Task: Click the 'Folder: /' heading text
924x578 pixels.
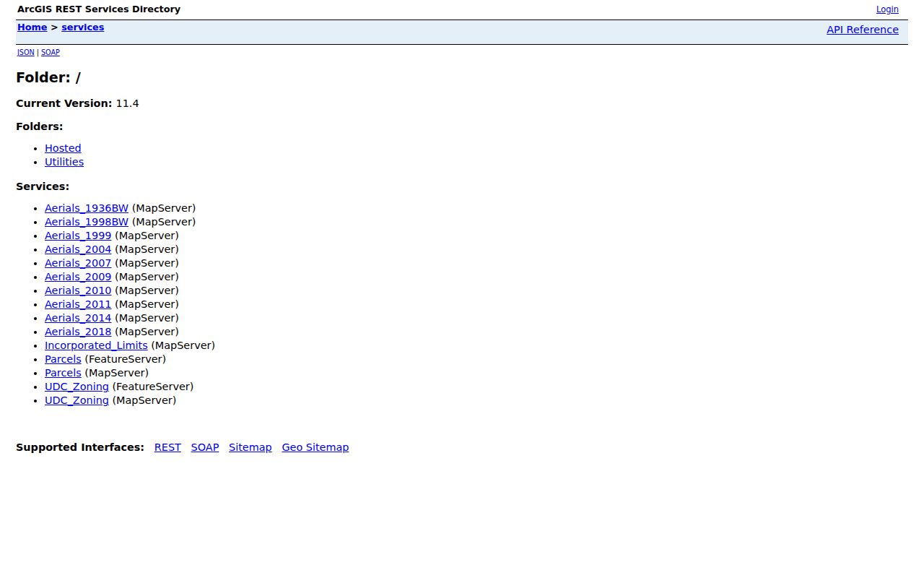Action: tap(48, 77)
